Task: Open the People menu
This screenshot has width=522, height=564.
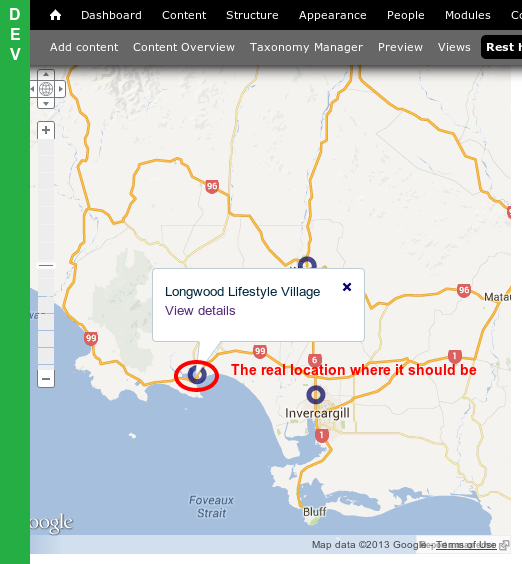Action: [405, 15]
